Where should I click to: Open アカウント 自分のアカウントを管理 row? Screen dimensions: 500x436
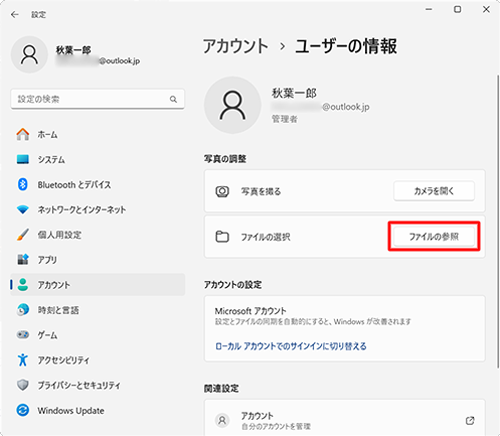click(345, 418)
